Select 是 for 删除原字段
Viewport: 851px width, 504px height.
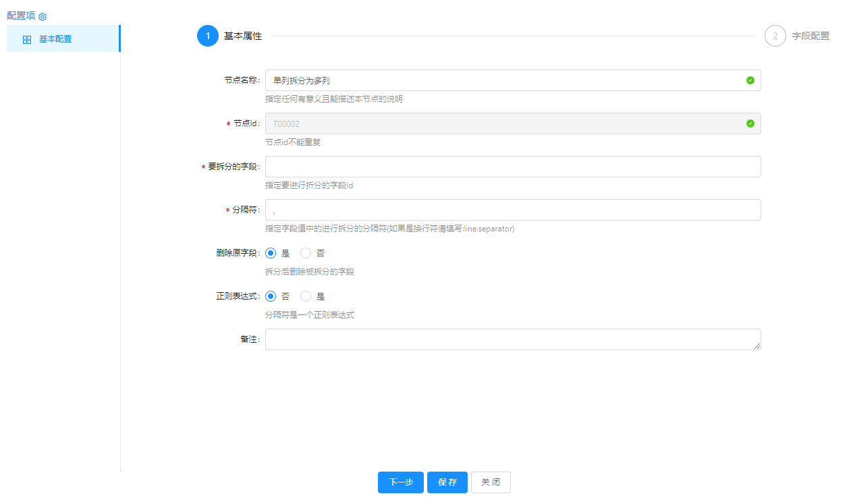(x=271, y=253)
